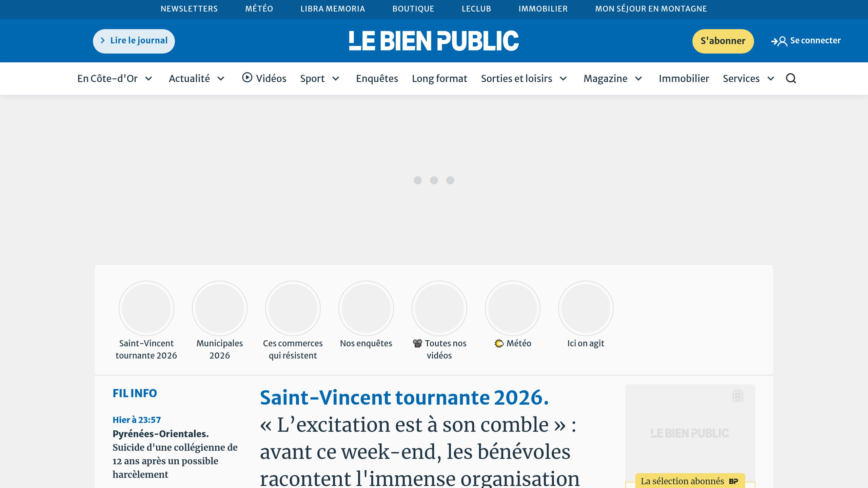Click the Le Bien Public logo
Image resolution: width=868 pixels, height=488 pixels.
tap(433, 41)
